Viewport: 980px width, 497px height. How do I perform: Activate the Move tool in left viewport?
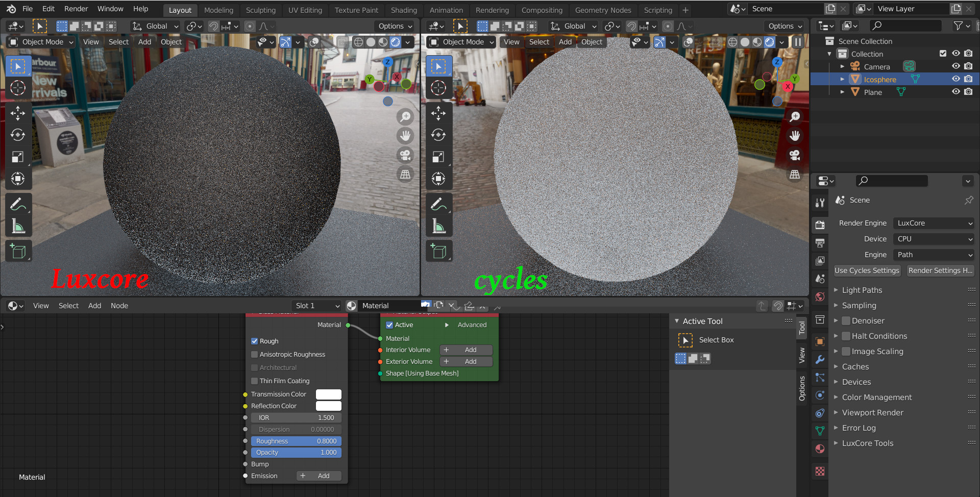[x=18, y=113]
